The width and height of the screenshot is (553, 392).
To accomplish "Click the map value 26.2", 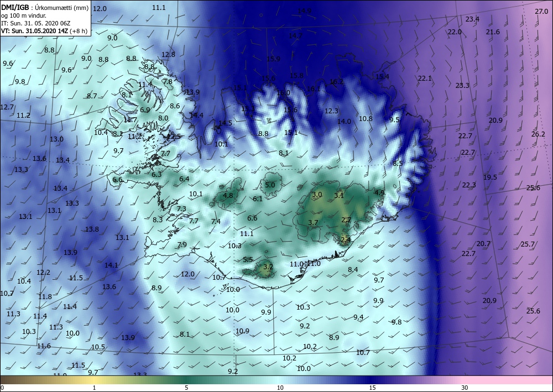I will point(538,134).
